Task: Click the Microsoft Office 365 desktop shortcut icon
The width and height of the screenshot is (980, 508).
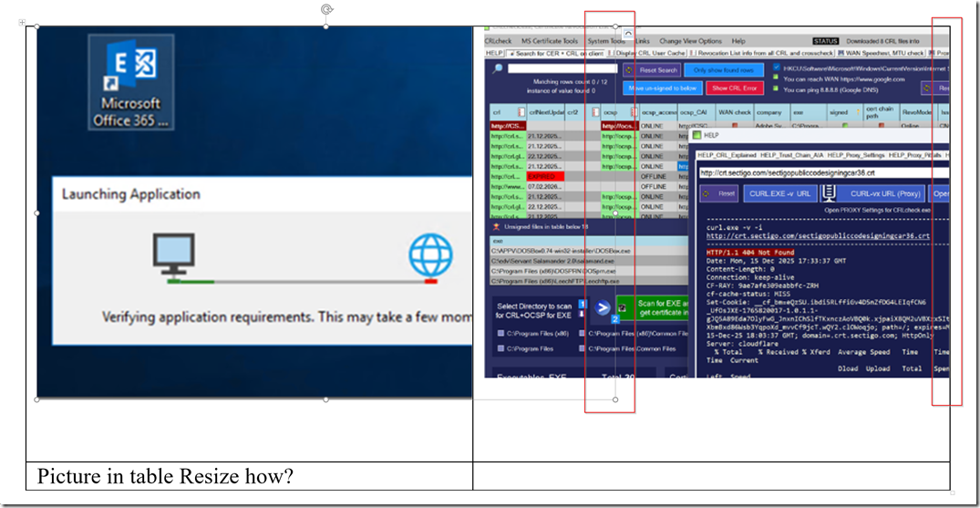Action: click(131, 81)
